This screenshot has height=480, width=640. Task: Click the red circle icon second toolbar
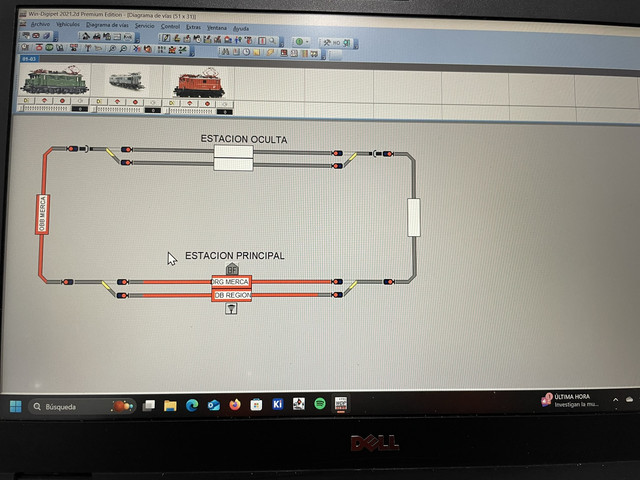[x=39, y=47]
